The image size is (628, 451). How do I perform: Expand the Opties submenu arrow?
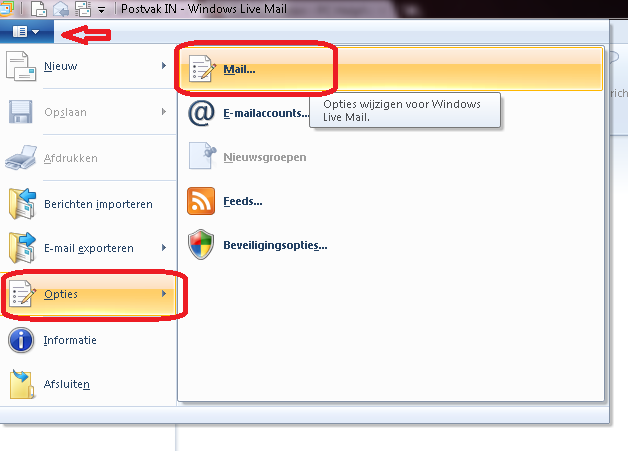[x=163, y=294]
